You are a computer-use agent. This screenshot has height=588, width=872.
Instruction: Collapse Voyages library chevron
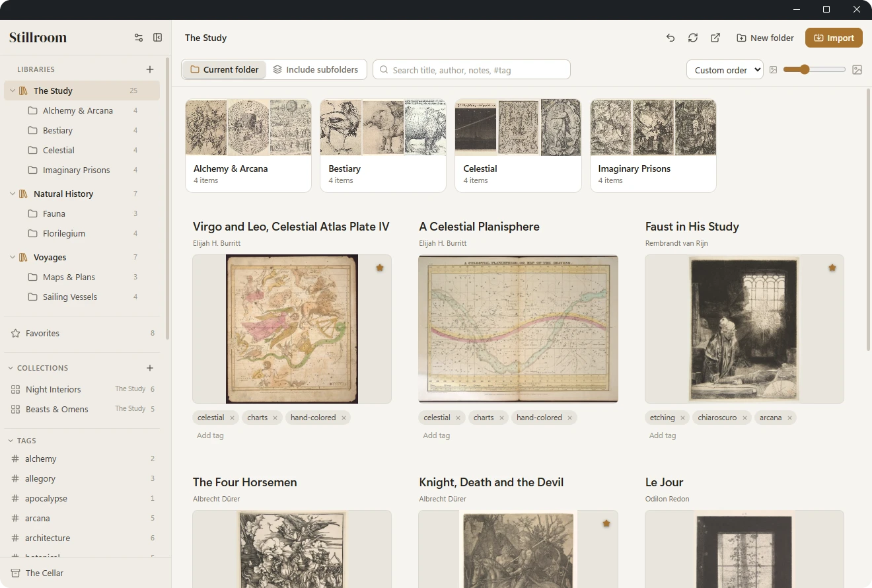tap(13, 257)
